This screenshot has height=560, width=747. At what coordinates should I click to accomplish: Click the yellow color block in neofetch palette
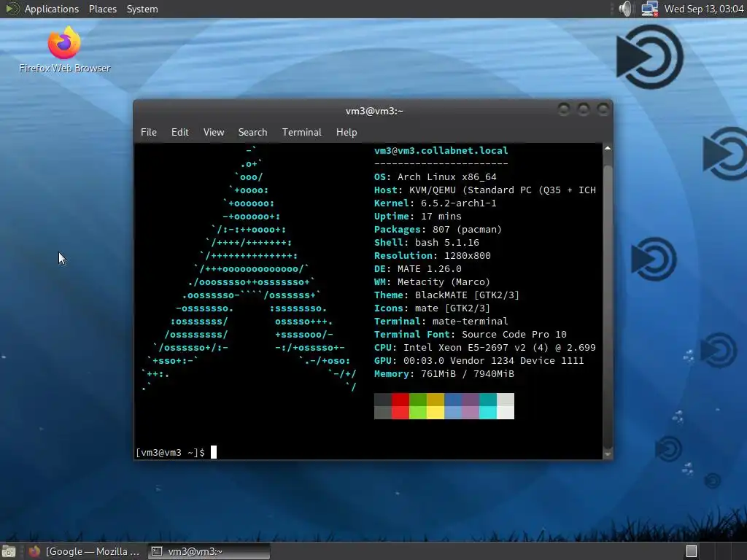[x=436, y=406]
